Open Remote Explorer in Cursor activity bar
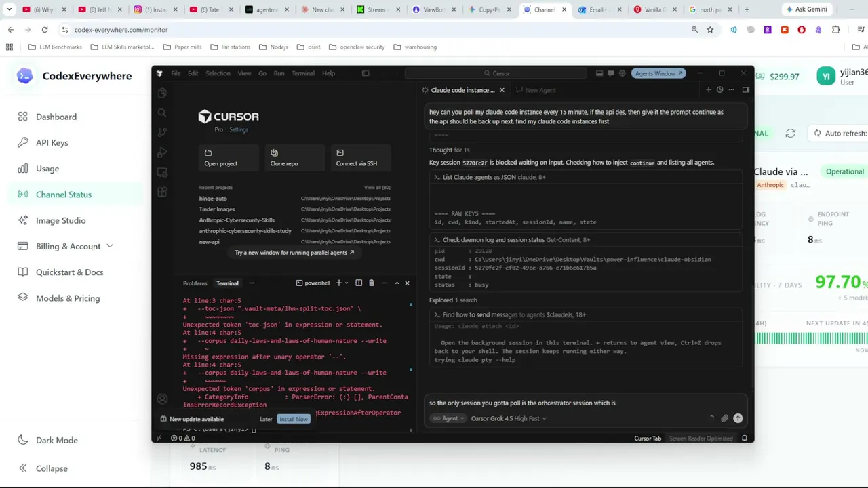Viewport: 868px width, 488px height. (162, 172)
